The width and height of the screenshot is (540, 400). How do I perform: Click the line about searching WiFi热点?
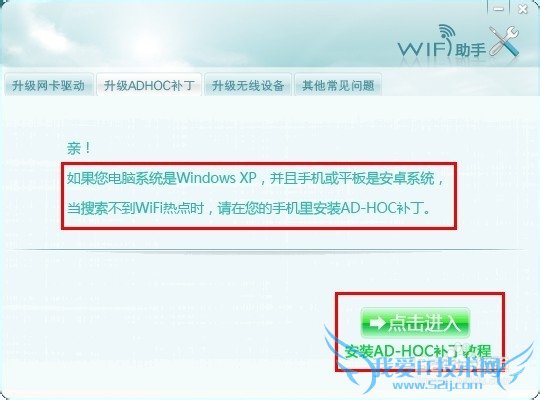pyautogui.click(x=249, y=208)
